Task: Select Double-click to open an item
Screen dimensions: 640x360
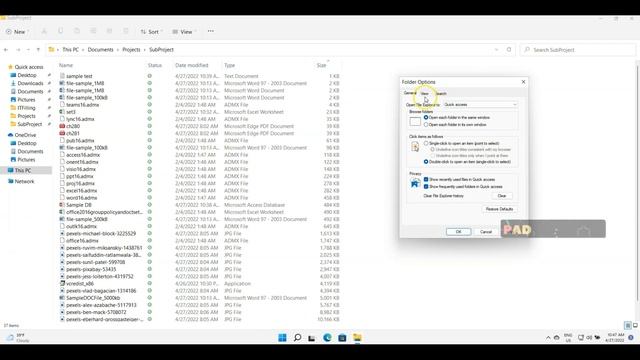Action: point(426,162)
